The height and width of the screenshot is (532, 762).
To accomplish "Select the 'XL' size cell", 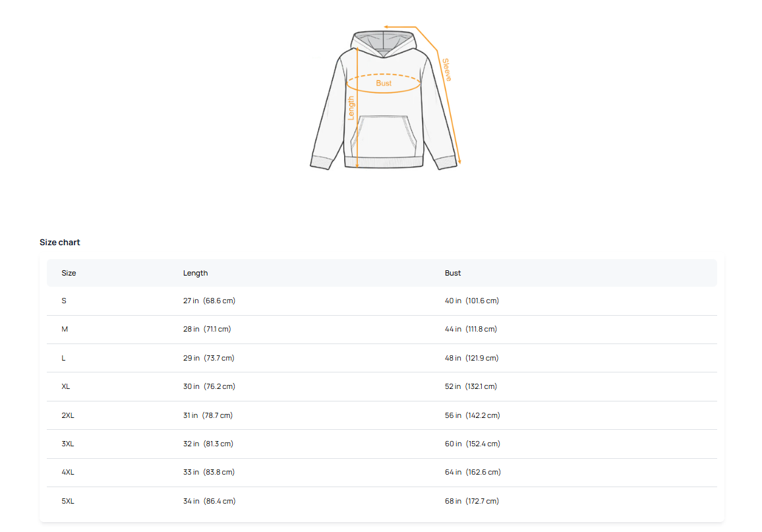I will pyautogui.click(x=66, y=387).
